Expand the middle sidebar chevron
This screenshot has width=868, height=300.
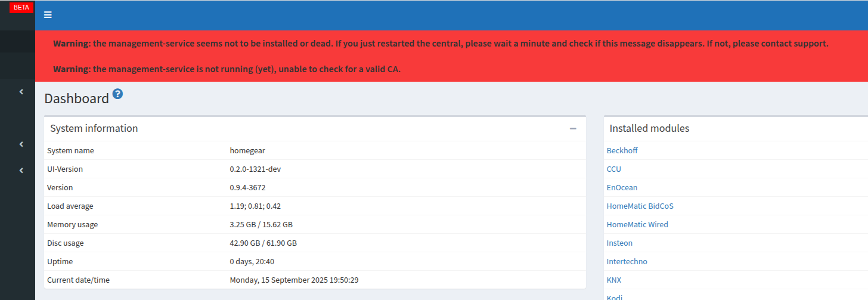[21, 144]
